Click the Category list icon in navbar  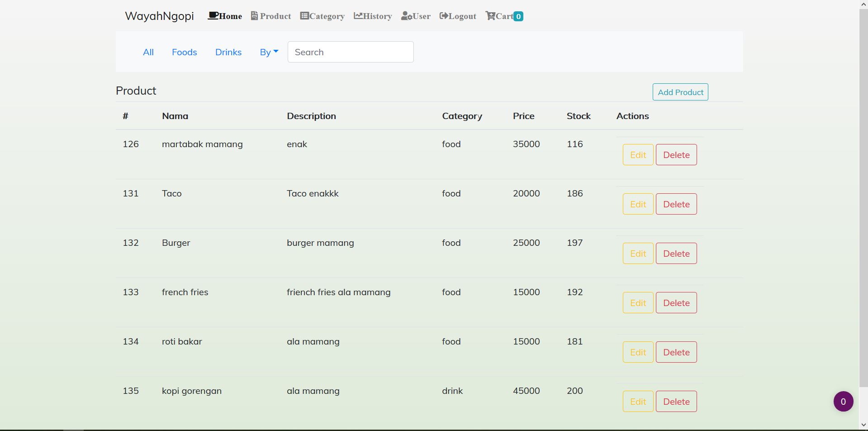[304, 16]
